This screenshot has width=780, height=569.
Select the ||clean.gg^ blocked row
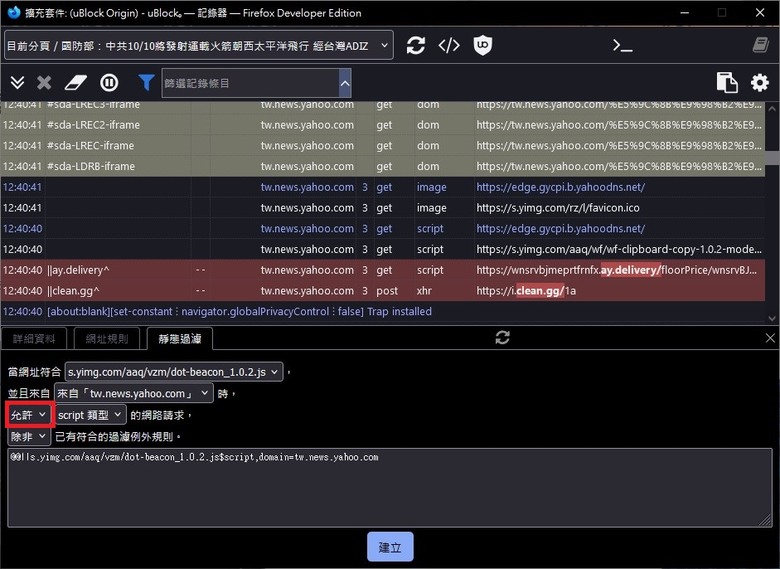(x=383, y=291)
